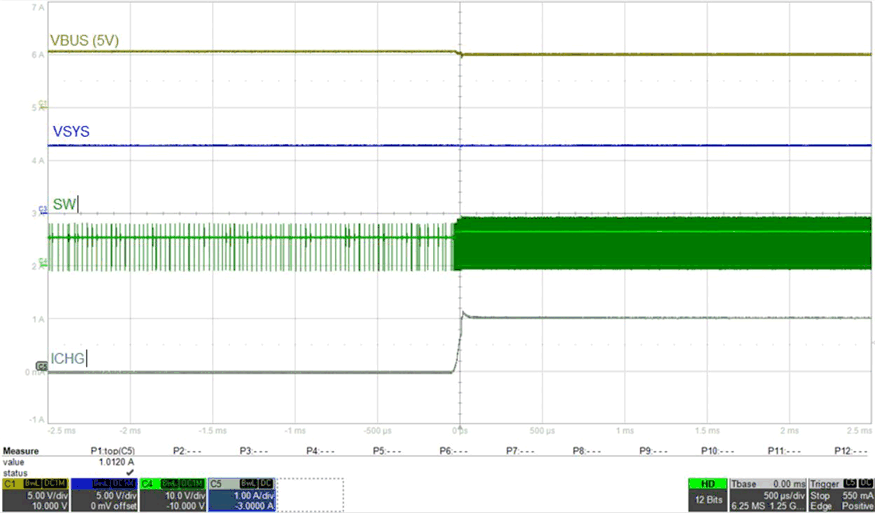Viewport: 876px width, 514px height.
Task: Open the C1 channel descriptor box
Action: (x=34, y=494)
